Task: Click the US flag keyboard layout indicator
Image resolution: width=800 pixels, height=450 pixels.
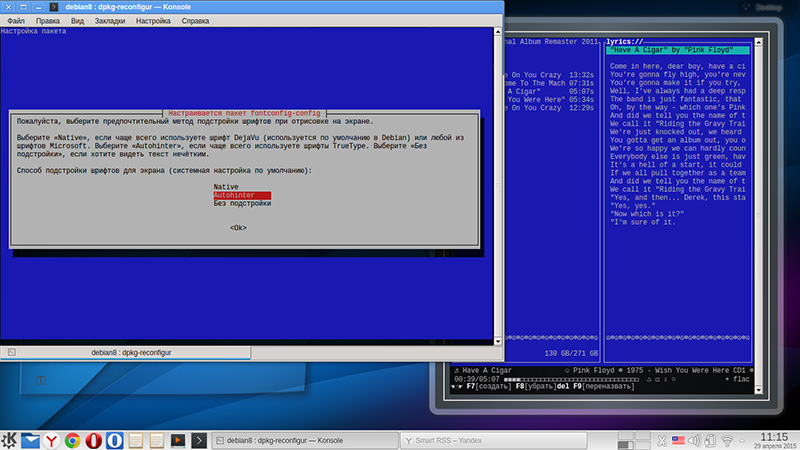Action: (678, 440)
